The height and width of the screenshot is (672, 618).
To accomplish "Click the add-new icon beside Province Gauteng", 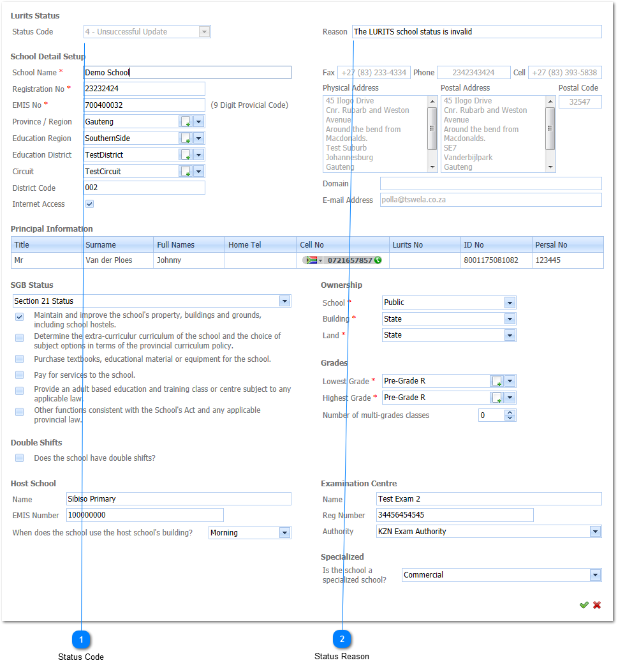I will point(186,122).
